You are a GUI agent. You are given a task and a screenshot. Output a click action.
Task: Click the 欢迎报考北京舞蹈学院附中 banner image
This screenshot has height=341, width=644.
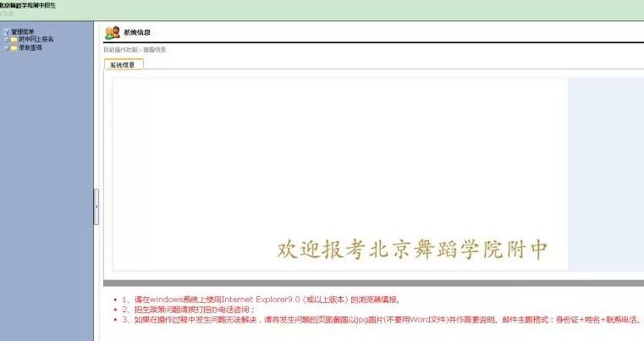tap(340, 174)
